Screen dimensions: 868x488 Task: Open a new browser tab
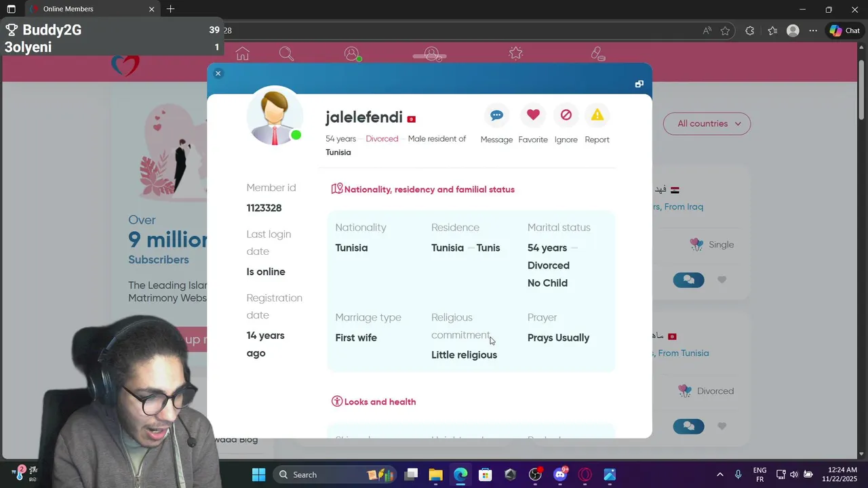click(x=170, y=9)
